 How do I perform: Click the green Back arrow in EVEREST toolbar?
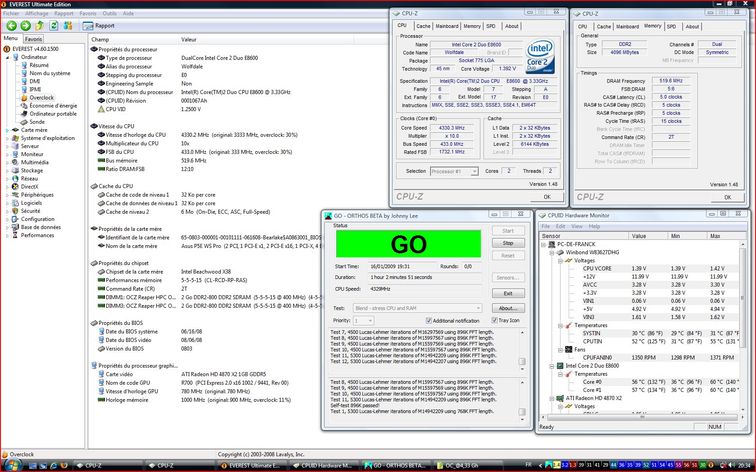(12, 26)
